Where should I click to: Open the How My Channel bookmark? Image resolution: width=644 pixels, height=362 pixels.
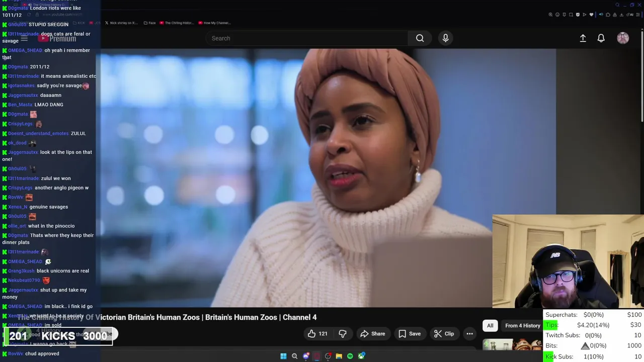(215, 23)
